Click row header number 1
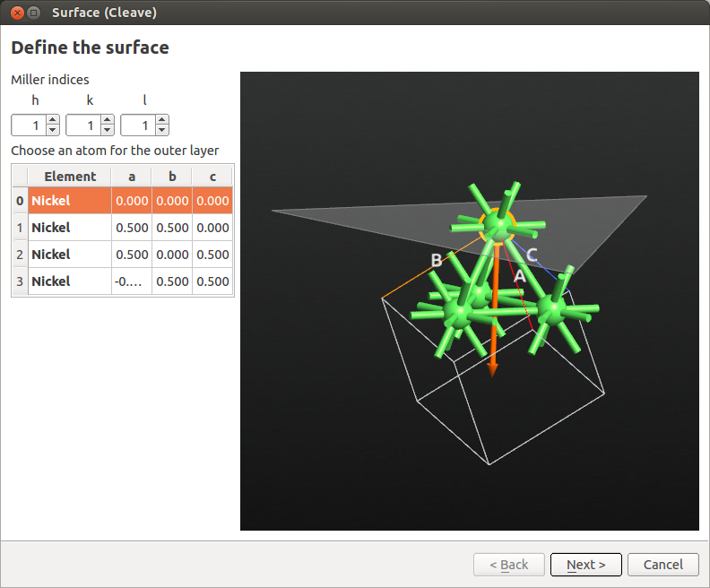This screenshot has width=710, height=588. click(x=20, y=228)
